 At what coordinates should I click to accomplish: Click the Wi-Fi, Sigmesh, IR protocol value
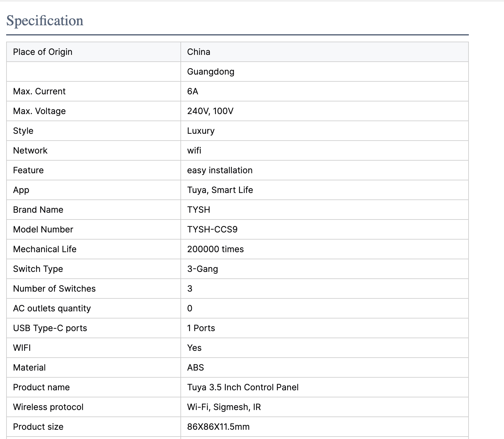pyautogui.click(x=224, y=407)
